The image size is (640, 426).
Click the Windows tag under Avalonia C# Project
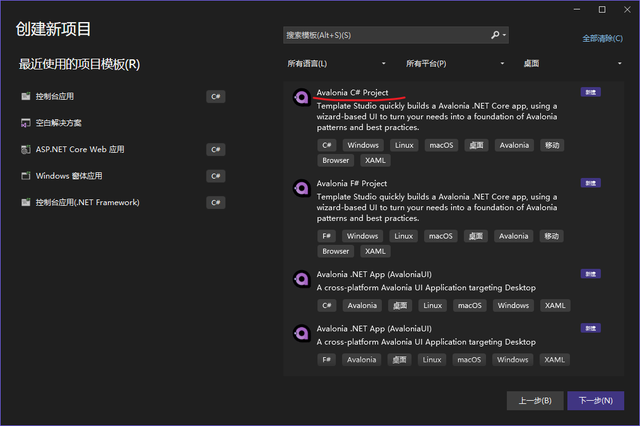pyautogui.click(x=363, y=145)
